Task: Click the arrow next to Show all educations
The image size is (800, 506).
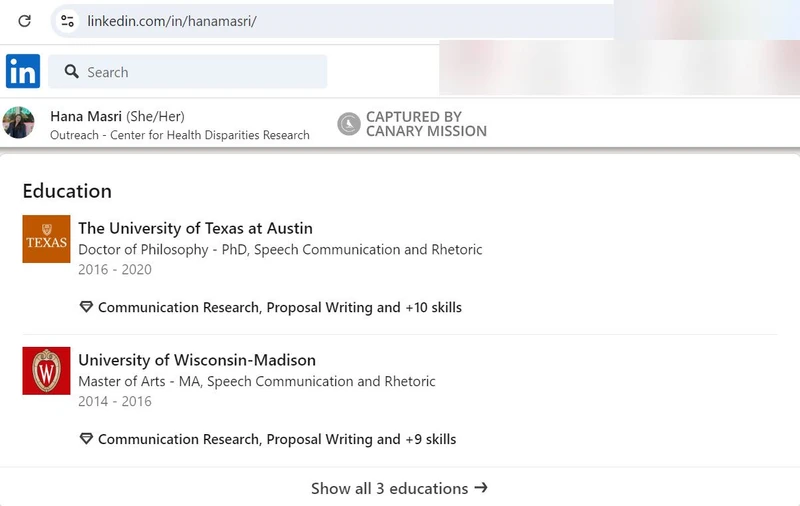Action: click(481, 488)
